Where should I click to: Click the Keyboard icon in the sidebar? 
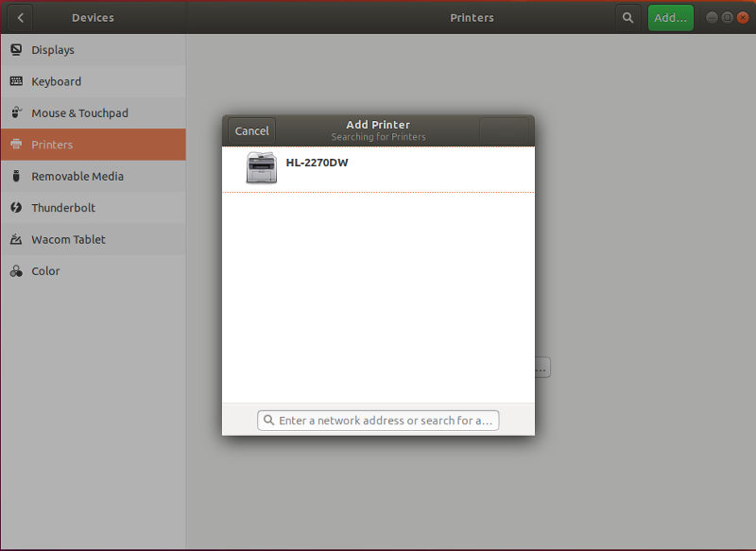point(16,81)
